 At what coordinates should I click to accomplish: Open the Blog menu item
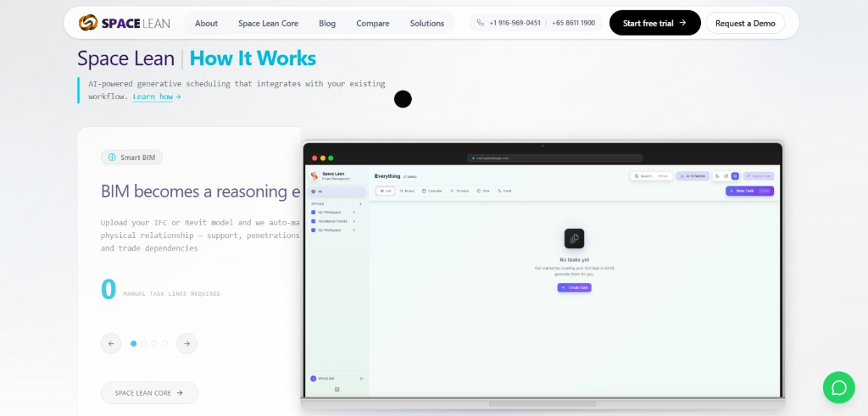pos(327,23)
